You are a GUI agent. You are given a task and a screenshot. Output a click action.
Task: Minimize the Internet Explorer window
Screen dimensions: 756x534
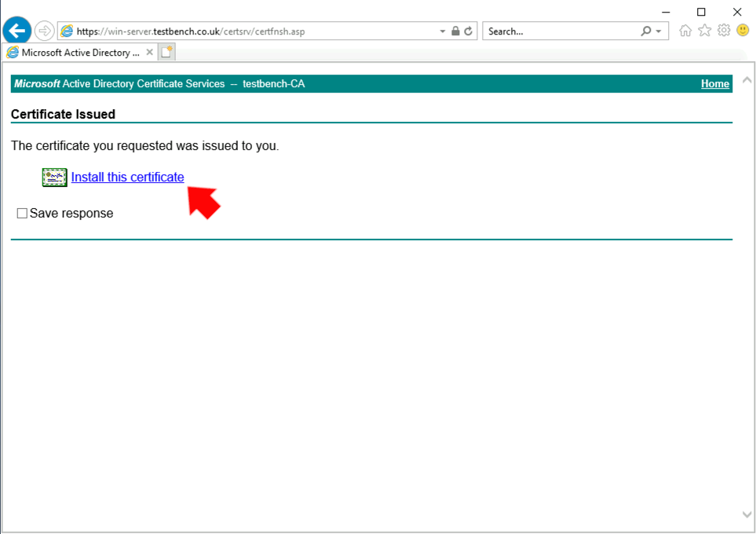666,12
